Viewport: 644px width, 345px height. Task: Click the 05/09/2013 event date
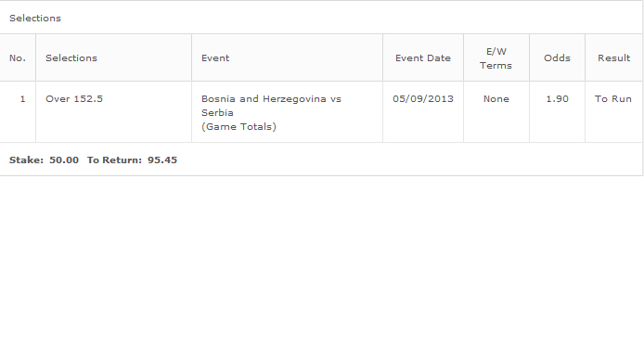[x=422, y=99]
